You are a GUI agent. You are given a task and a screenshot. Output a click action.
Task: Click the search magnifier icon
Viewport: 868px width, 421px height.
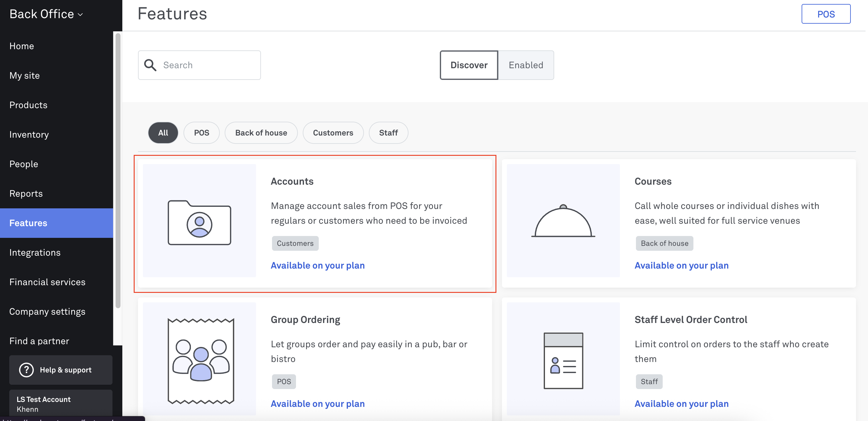[150, 65]
